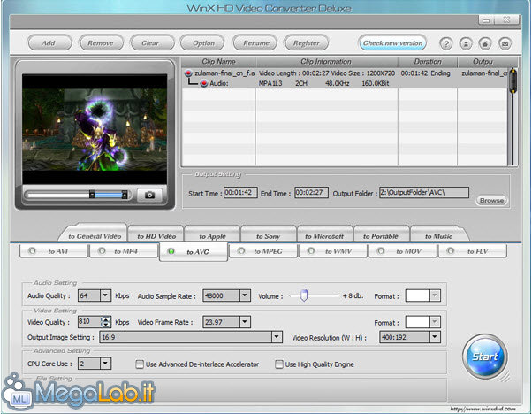Select the to AVI format option
This screenshot has height=414, width=532.
54,251
